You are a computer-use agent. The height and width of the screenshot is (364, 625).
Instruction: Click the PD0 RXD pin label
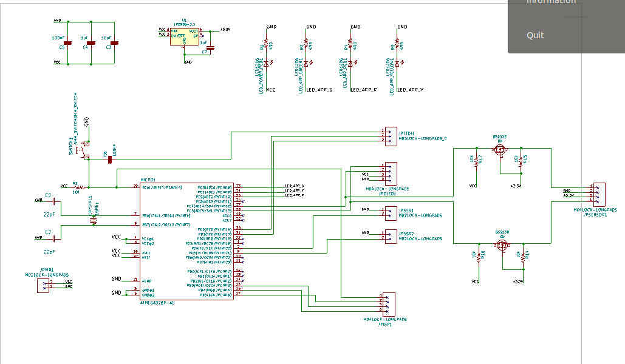(214, 230)
